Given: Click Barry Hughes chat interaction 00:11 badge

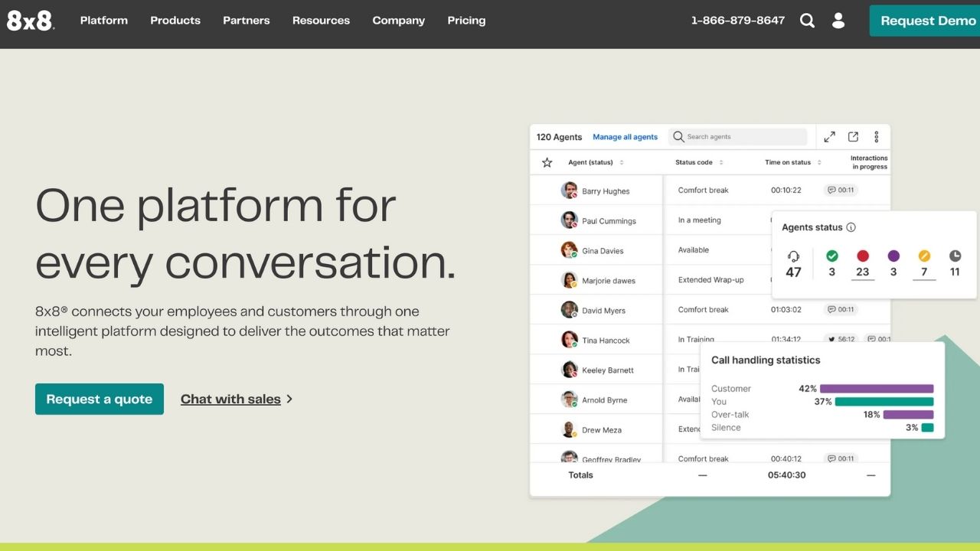Looking at the screenshot, I should (x=841, y=191).
